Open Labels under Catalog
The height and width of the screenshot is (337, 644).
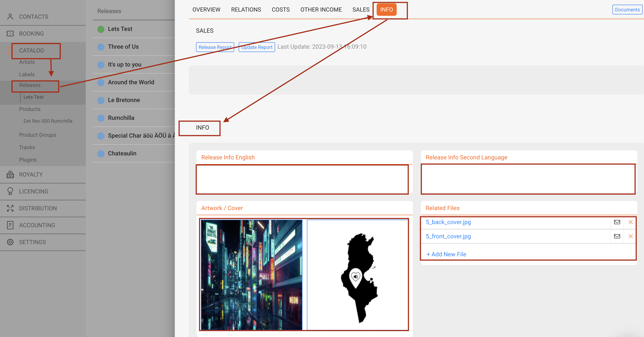[x=27, y=74]
